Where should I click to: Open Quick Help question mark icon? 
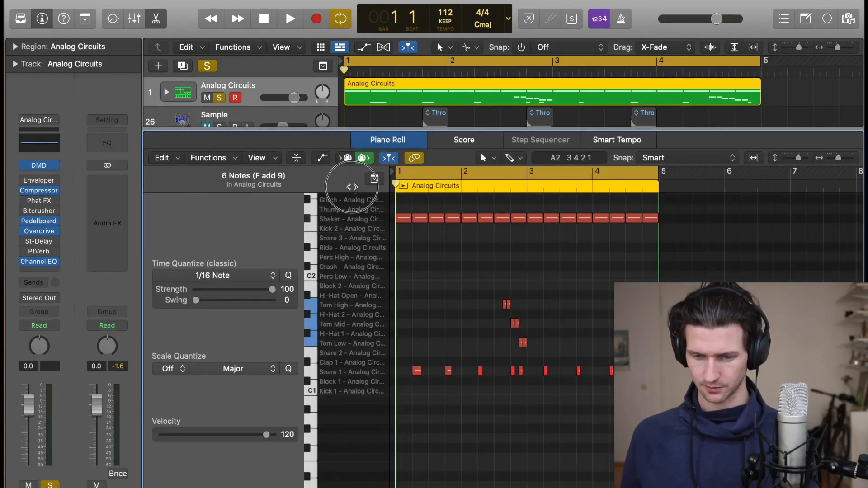64,19
